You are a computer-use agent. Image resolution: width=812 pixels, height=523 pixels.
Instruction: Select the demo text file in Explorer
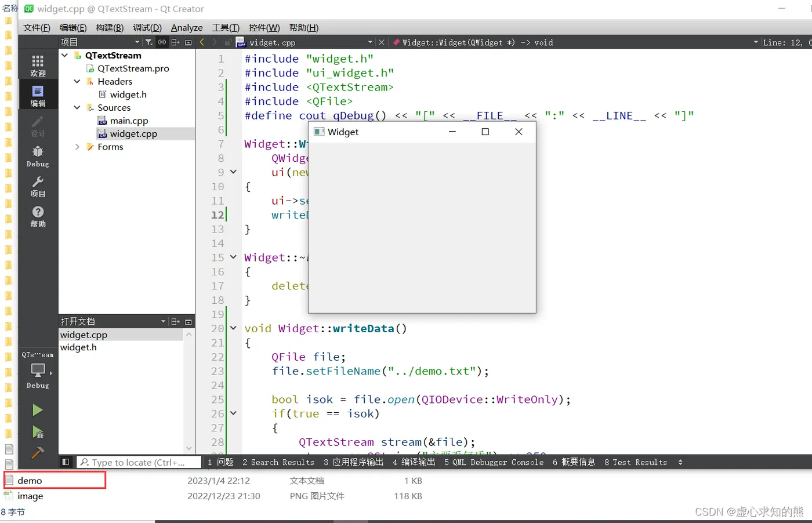(x=30, y=481)
